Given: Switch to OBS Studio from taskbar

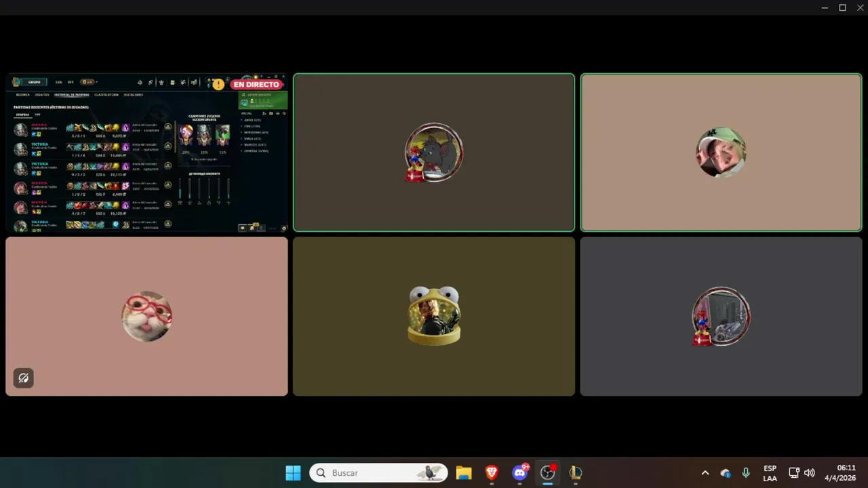Looking at the screenshot, I should (548, 472).
